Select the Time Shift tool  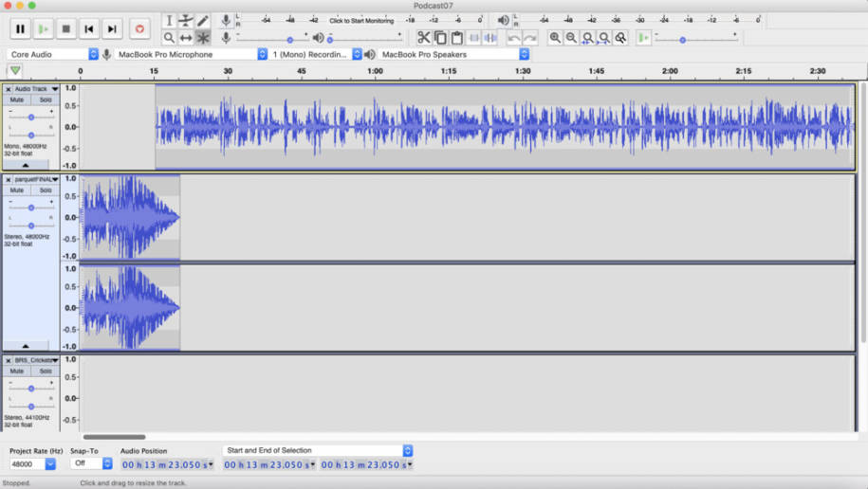click(186, 38)
